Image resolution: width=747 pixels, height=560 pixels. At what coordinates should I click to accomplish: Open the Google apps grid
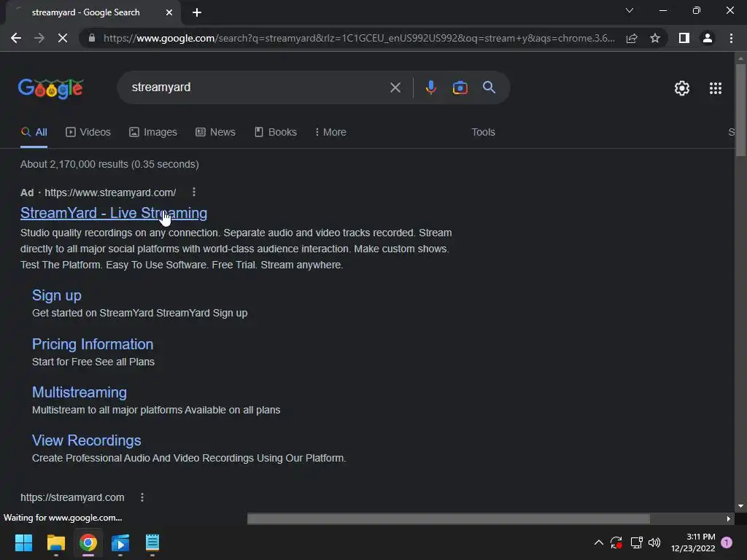(x=716, y=88)
